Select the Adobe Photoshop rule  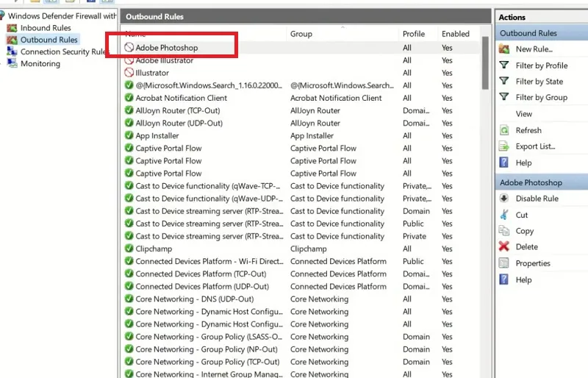click(x=167, y=48)
